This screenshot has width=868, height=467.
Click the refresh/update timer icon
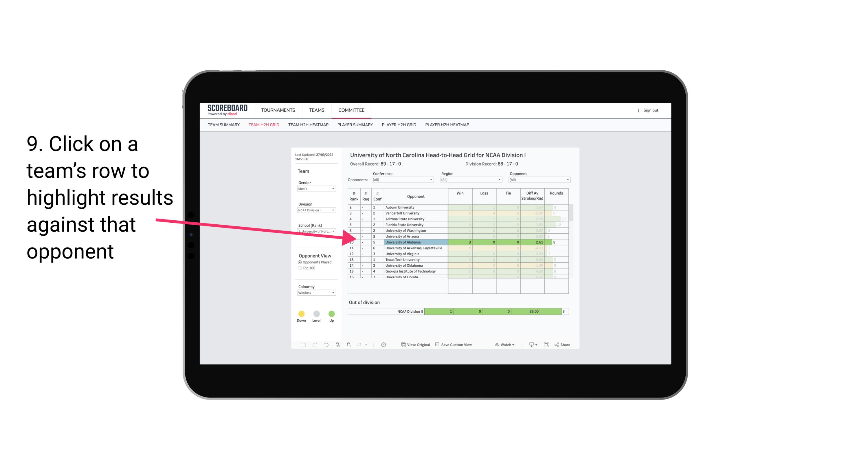385,346
